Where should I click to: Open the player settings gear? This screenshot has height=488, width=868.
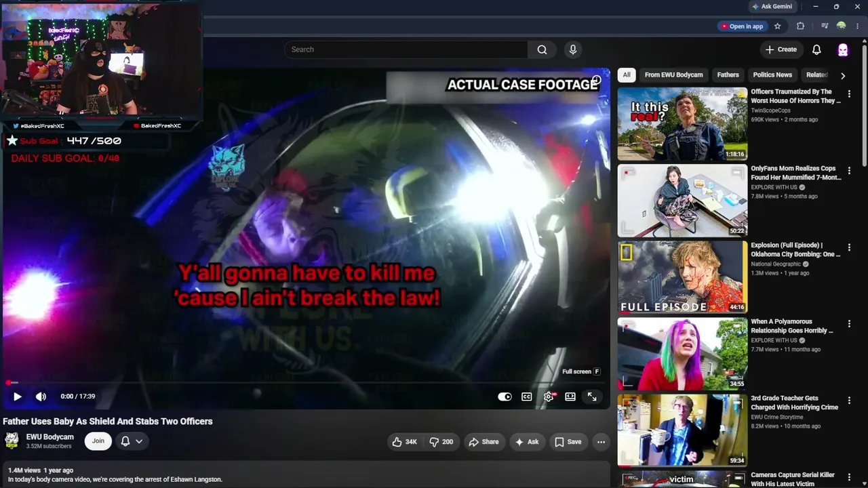coord(549,396)
